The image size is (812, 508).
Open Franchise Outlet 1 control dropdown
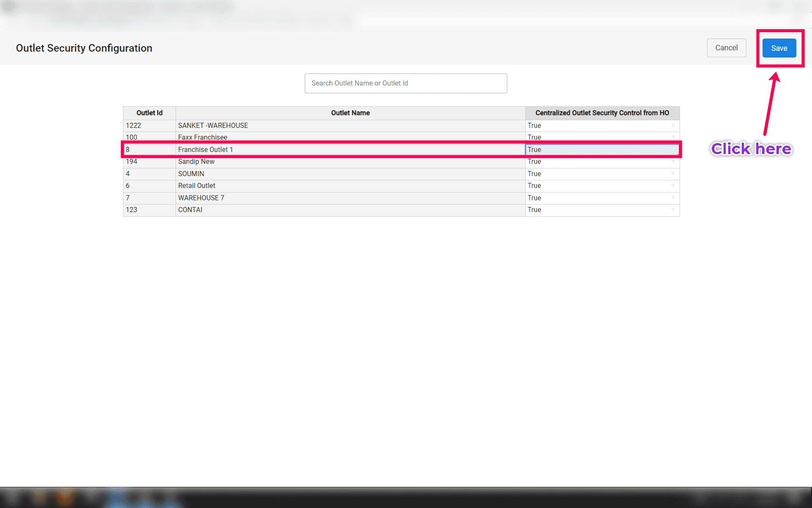673,150
